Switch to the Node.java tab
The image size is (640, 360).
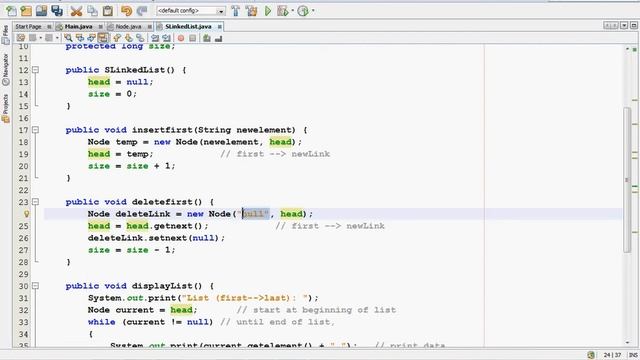[x=128, y=27]
